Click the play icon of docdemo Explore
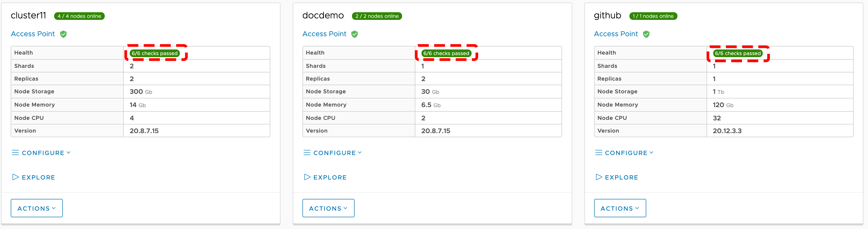The image size is (868, 229). [x=307, y=177]
